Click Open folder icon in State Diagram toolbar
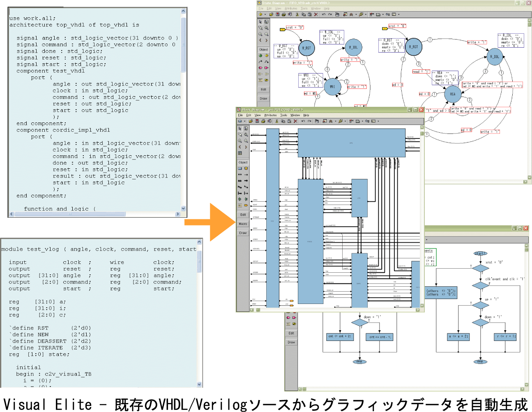 (x=271, y=14)
